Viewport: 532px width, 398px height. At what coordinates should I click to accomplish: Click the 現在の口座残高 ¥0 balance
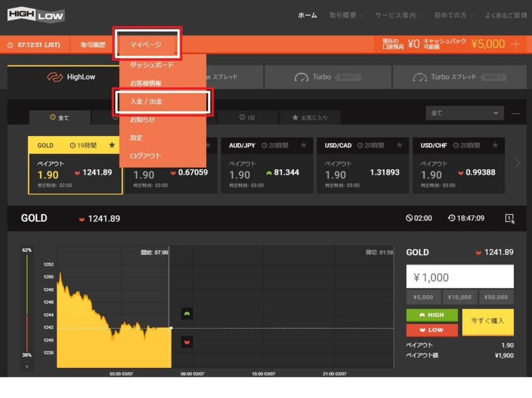(401, 44)
